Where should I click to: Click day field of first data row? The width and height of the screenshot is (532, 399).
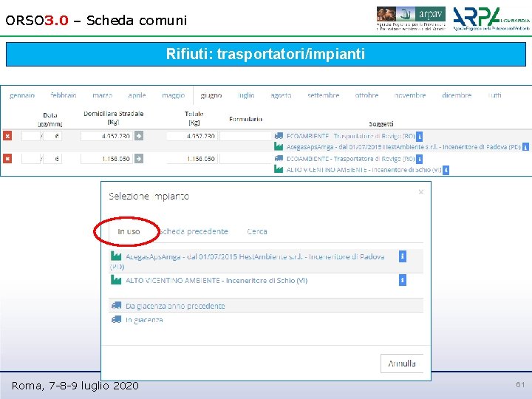click(x=31, y=136)
